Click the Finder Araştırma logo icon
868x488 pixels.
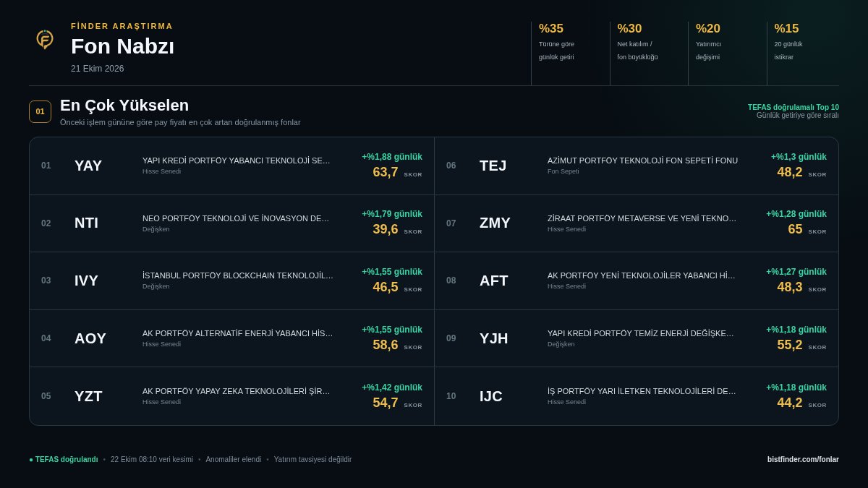click(x=45, y=39)
